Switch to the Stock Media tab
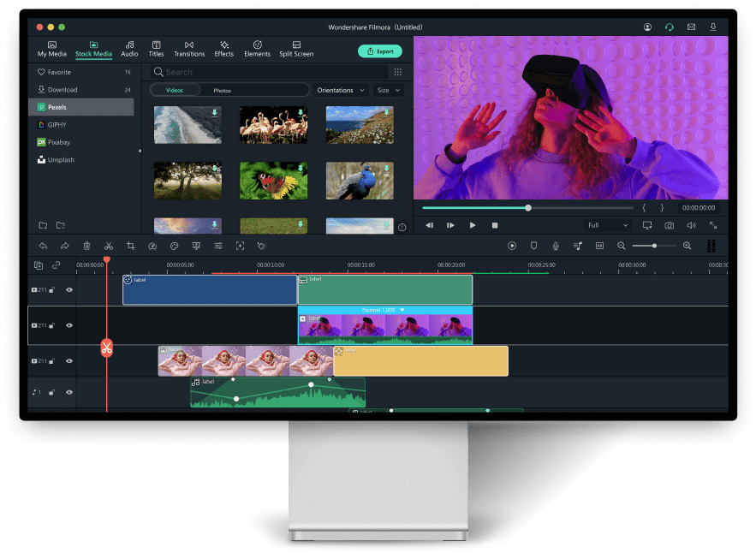 [x=94, y=49]
